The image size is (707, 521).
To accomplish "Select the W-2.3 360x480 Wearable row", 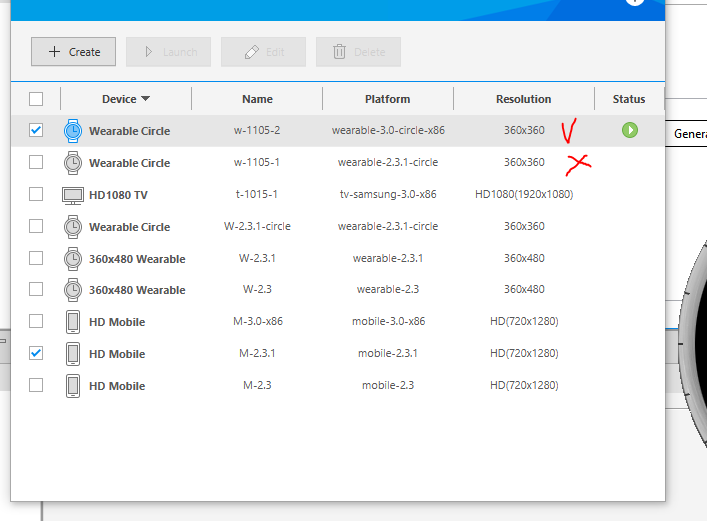I will pyautogui.click(x=257, y=290).
